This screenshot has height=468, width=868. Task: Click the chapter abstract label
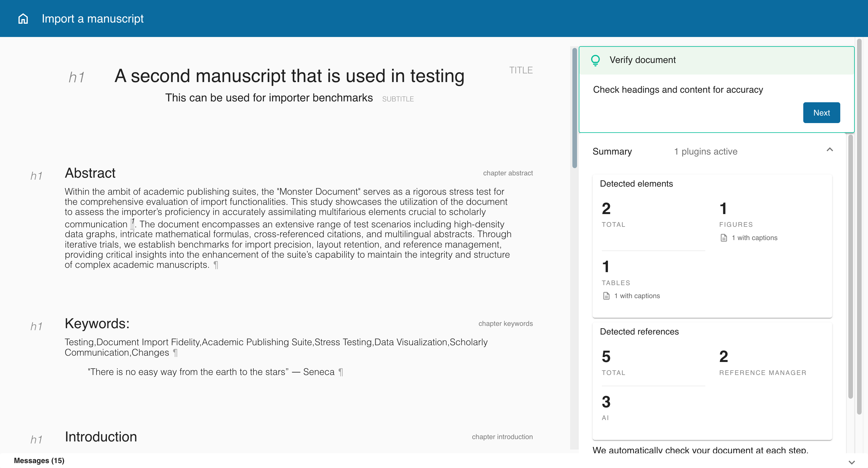pos(508,173)
